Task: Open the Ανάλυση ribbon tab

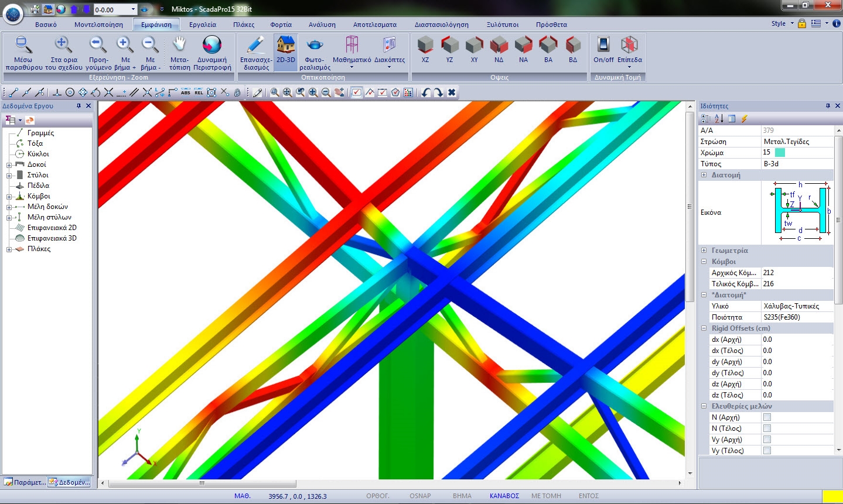Action: [322, 25]
